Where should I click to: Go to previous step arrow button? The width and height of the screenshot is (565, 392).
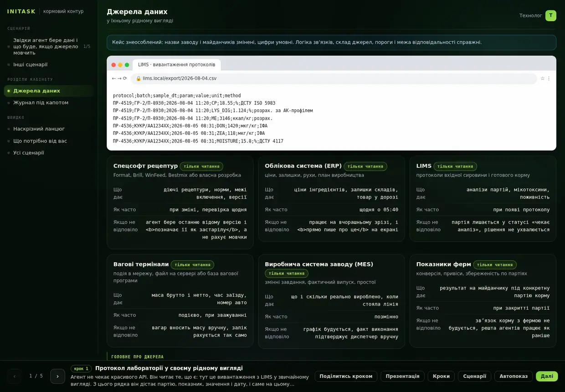tap(14, 376)
